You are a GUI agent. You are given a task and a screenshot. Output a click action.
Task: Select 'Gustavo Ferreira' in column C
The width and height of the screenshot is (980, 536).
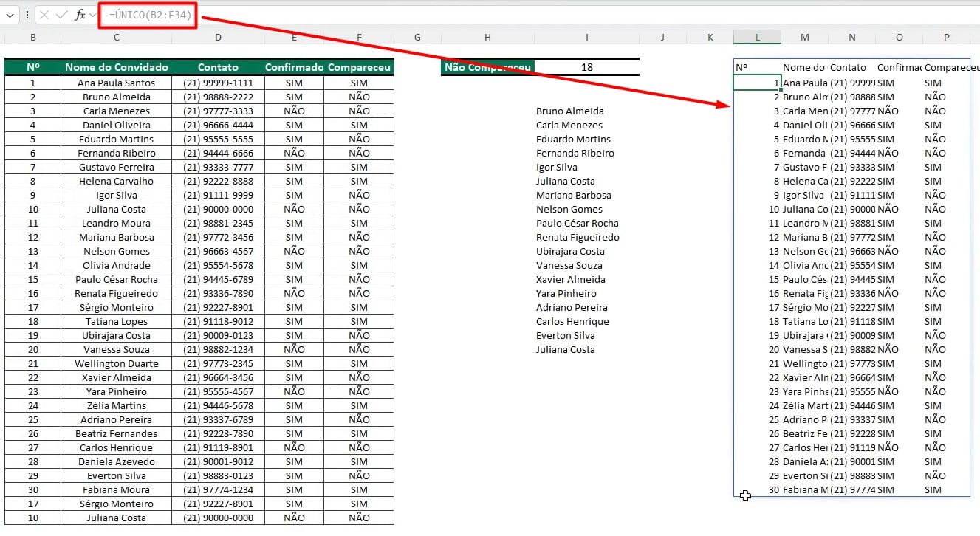click(x=117, y=168)
